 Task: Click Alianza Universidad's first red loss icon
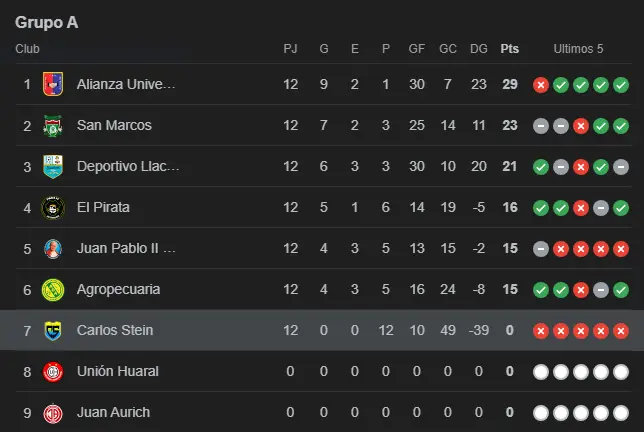(x=541, y=85)
